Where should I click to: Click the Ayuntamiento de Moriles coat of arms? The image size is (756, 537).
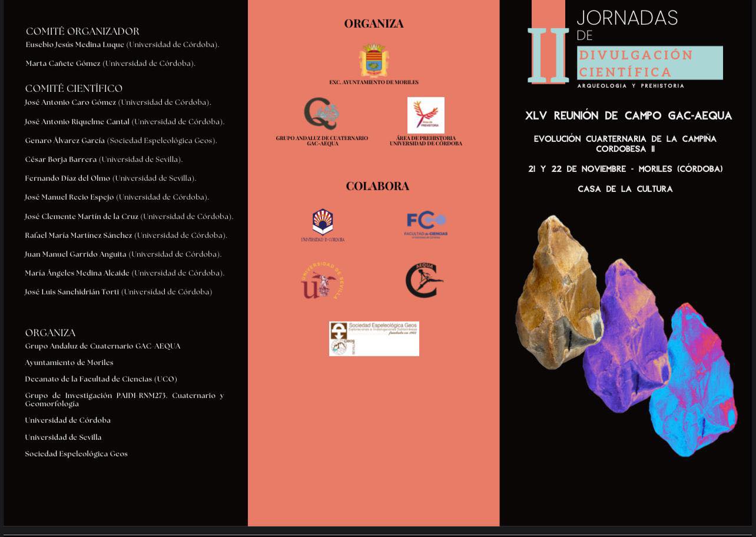tap(374, 61)
